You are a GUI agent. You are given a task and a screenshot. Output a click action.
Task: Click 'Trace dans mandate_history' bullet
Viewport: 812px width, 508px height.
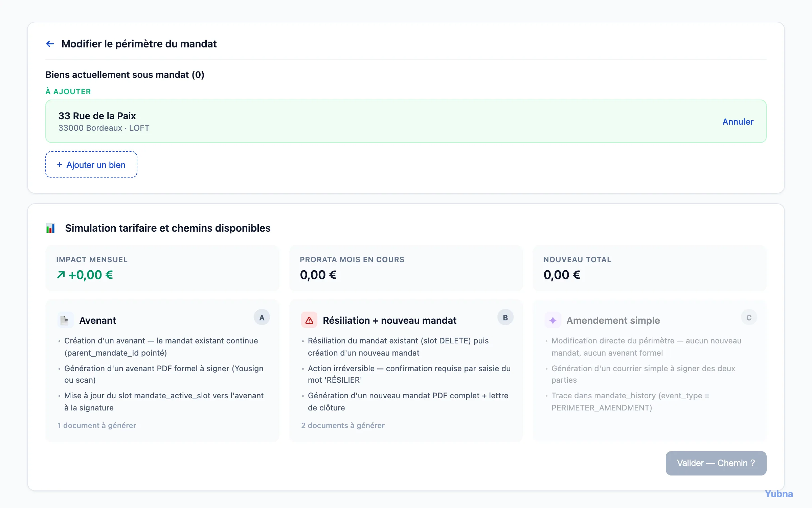coord(630,402)
